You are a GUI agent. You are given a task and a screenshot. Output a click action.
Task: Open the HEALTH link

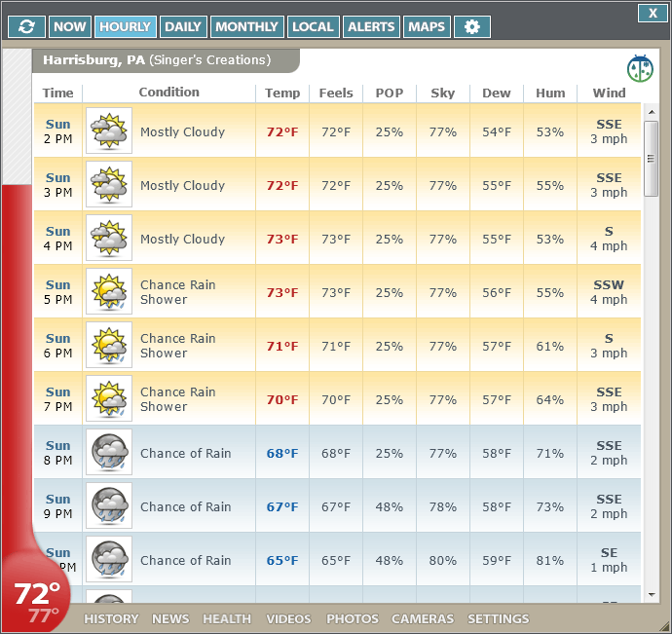[x=227, y=619]
